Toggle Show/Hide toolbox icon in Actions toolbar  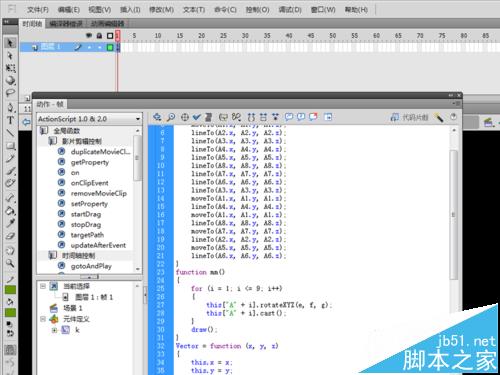click(x=328, y=117)
